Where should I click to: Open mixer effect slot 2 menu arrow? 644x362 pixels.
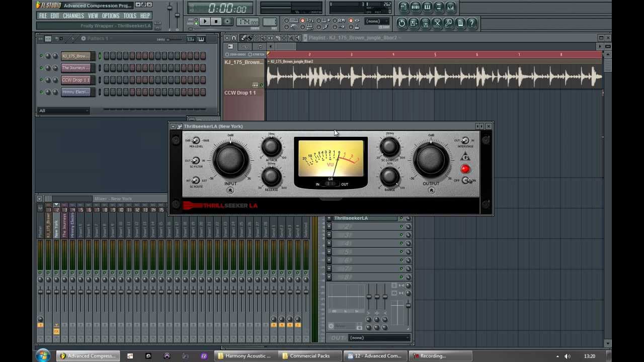tap(329, 227)
